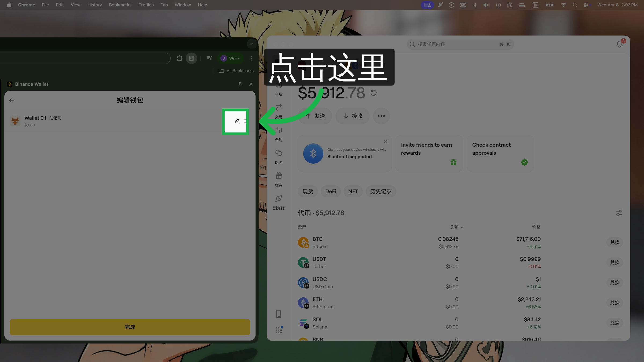This screenshot has height=362, width=644.
Task: Click 兑换 for USDT
Action: point(615,263)
